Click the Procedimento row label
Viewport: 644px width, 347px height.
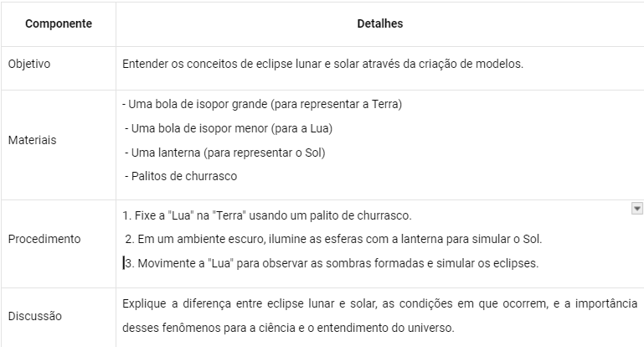click(x=44, y=239)
